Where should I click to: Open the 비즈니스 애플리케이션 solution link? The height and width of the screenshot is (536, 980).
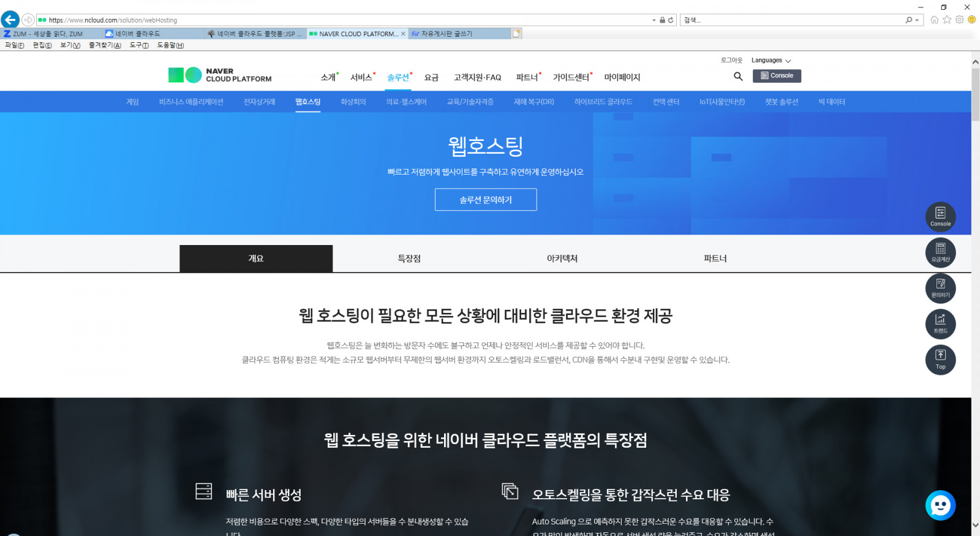tap(191, 102)
